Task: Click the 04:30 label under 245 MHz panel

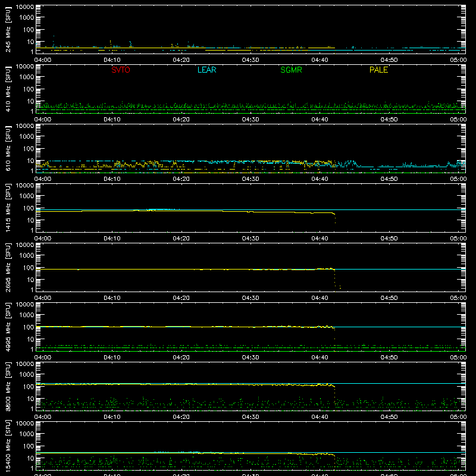Action: point(250,60)
